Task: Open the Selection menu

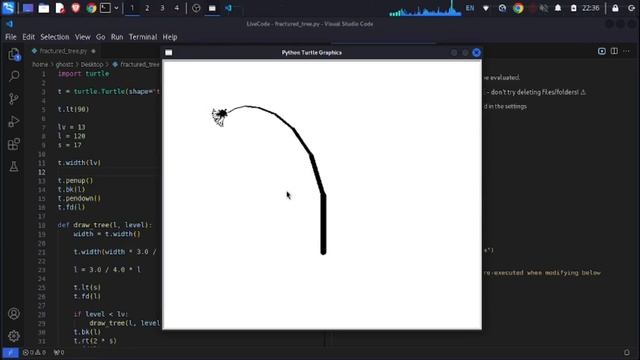Action: coord(55,37)
